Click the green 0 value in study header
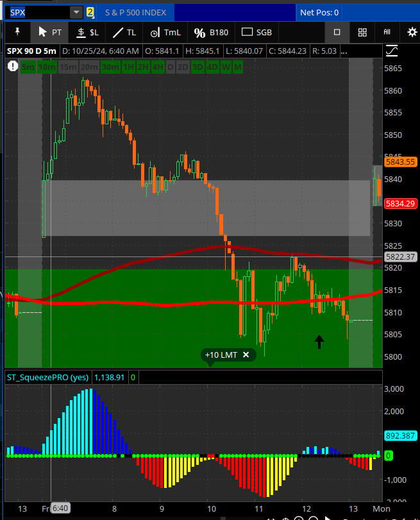 click(133, 378)
